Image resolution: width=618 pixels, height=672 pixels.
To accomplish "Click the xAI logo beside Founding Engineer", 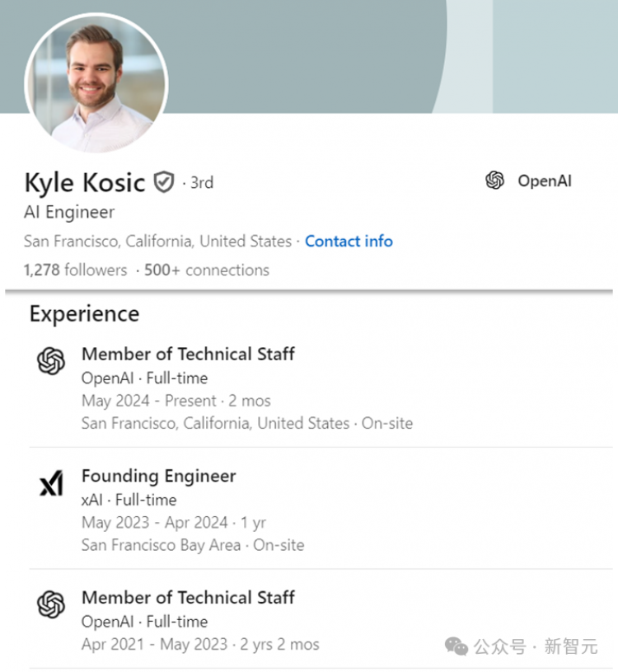I will (51, 483).
